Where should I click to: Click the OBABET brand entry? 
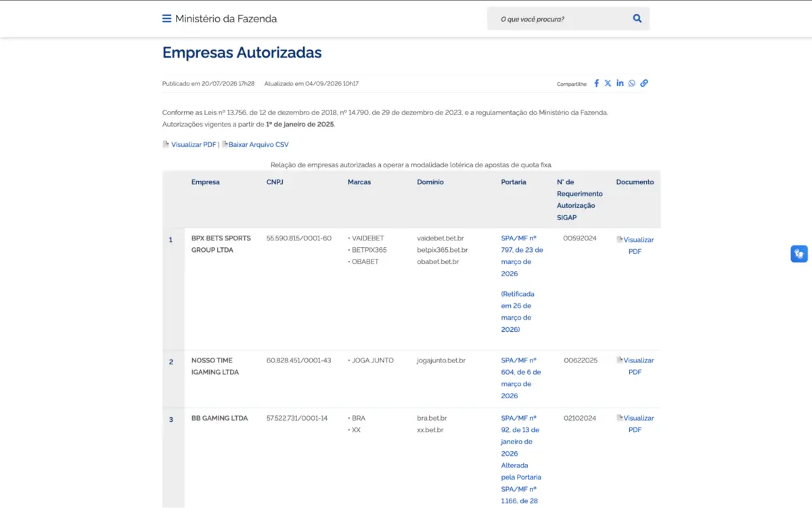365,261
